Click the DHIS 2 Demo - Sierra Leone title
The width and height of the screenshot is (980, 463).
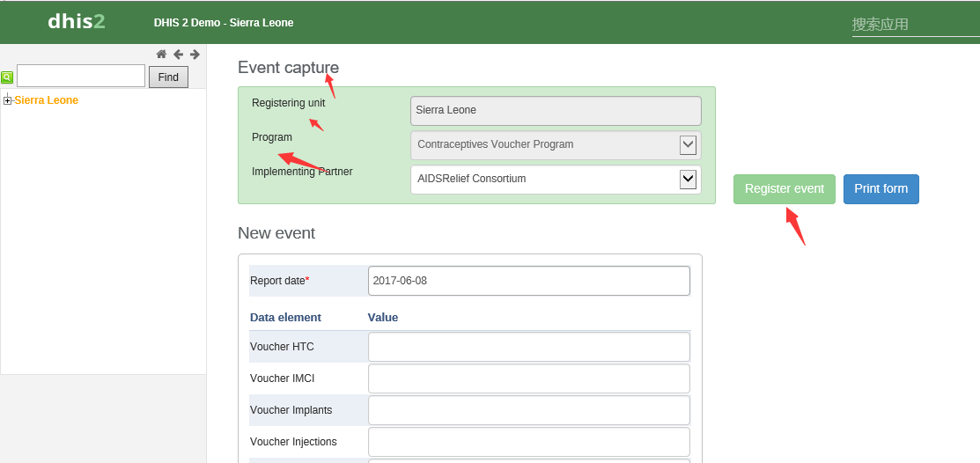[x=224, y=23]
